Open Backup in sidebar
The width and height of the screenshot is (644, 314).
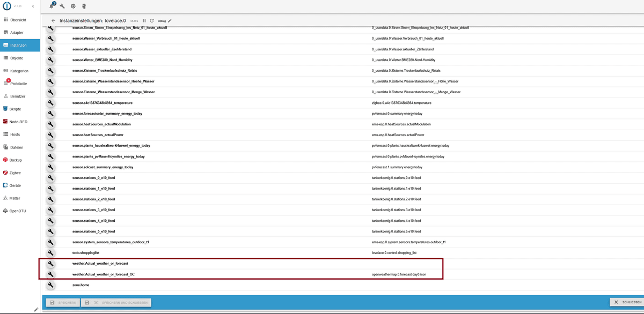pyautogui.click(x=20, y=160)
